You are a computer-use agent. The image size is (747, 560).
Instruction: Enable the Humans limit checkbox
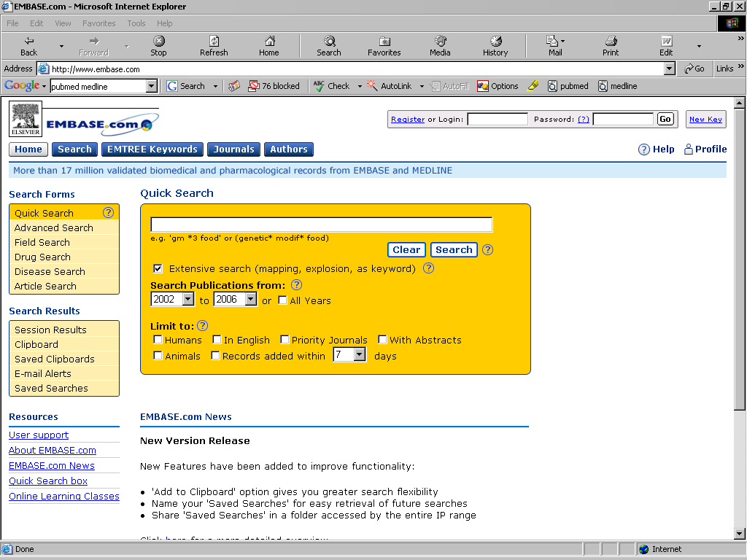pyautogui.click(x=158, y=340)
